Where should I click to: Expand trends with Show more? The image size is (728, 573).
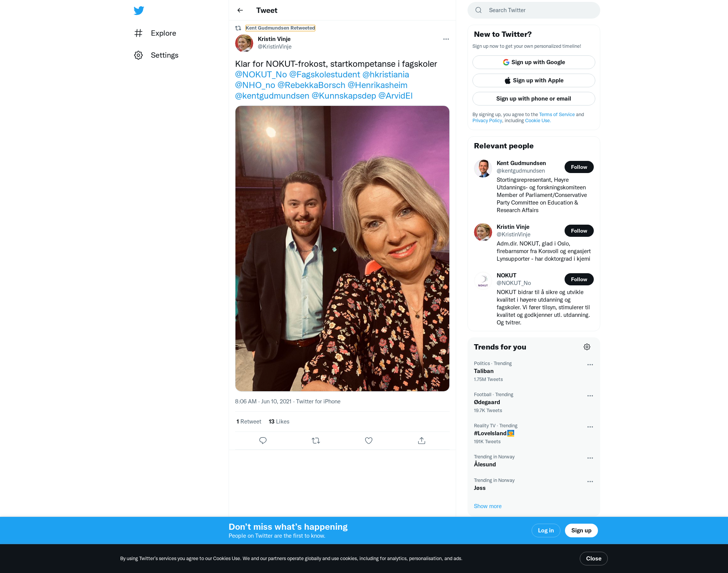(x=488, y=506)
